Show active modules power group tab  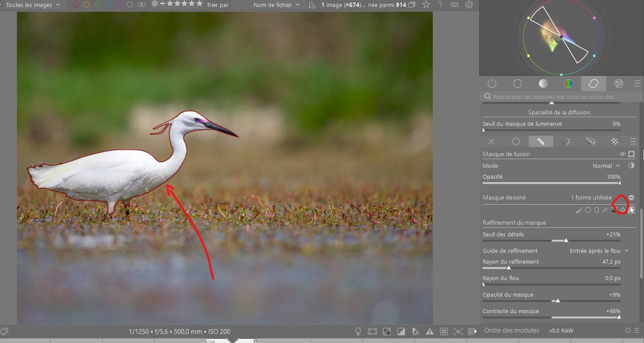[492, 83]
